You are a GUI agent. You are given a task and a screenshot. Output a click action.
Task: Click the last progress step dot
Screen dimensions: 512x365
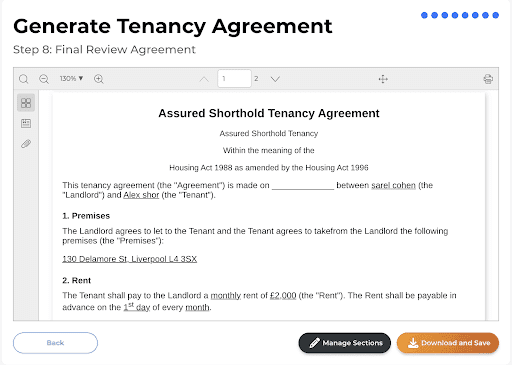click(496, 15)
